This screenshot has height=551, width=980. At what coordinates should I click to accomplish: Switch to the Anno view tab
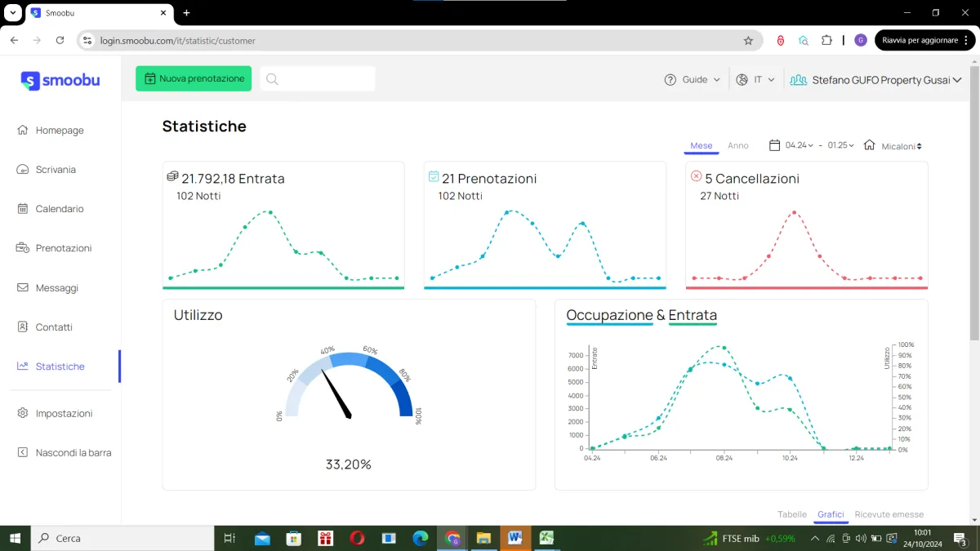click(738, 146)
